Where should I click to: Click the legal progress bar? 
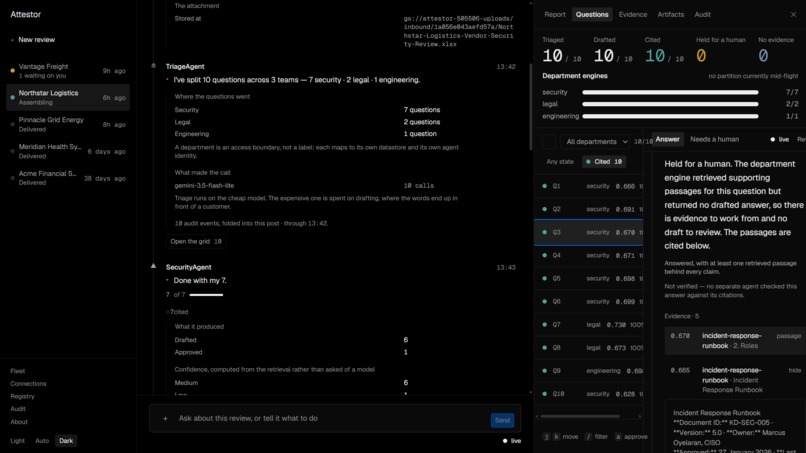pyautogui.click(x=670, y=104)
